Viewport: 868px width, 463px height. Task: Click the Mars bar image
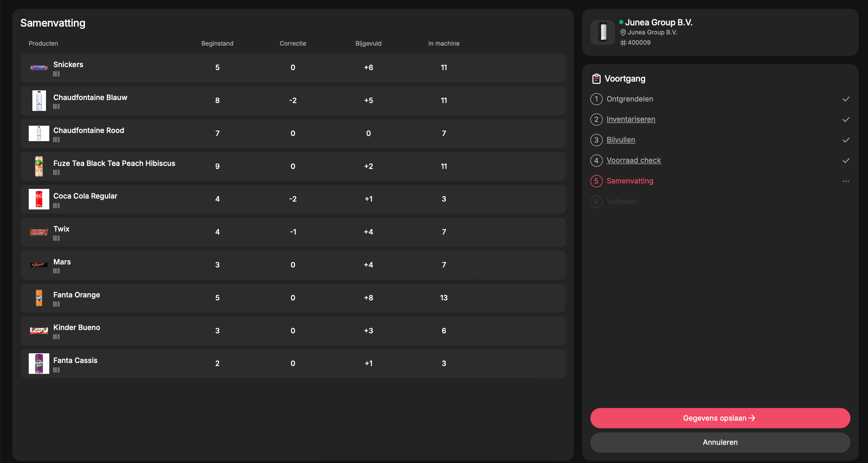point(39,265)
